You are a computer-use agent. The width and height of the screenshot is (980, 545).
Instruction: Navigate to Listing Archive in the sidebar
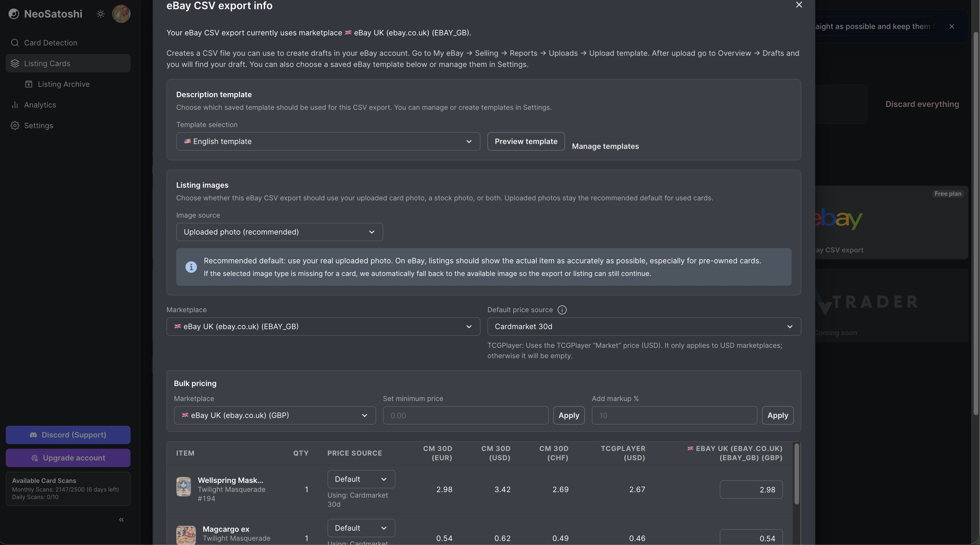[x=64, y=84]
